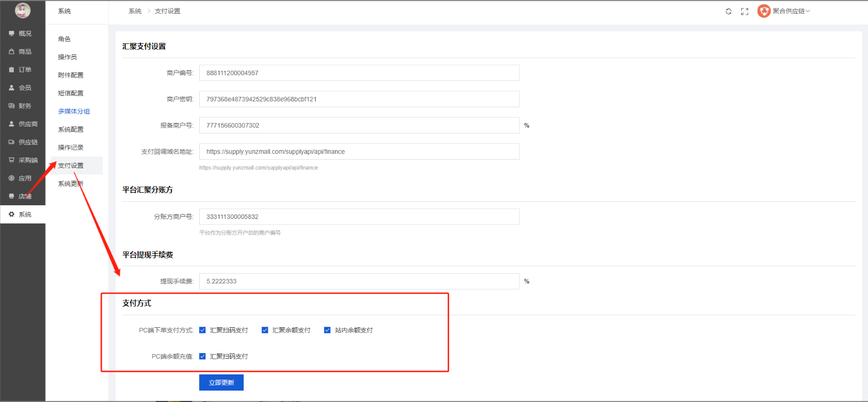Image resolution: width=868 pixels, height=402 pixels.
Task: Toggle the 汇聚余额支付 checkbox
Action: pos(265,330)
